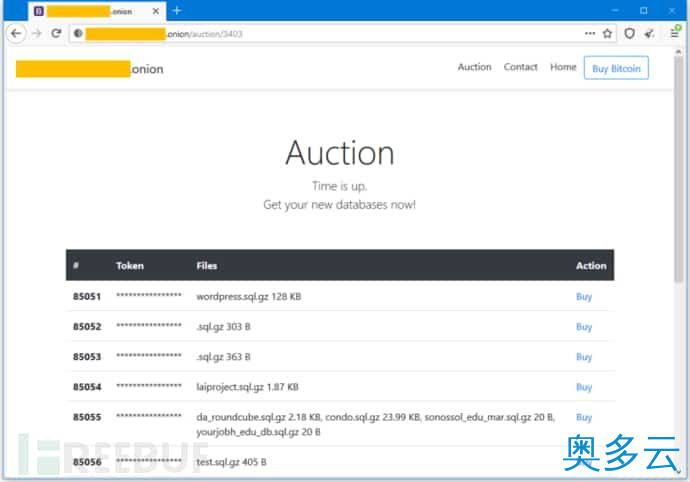
Task: Open the site identity icon in address bar
Action: click(x=78, y=33)
